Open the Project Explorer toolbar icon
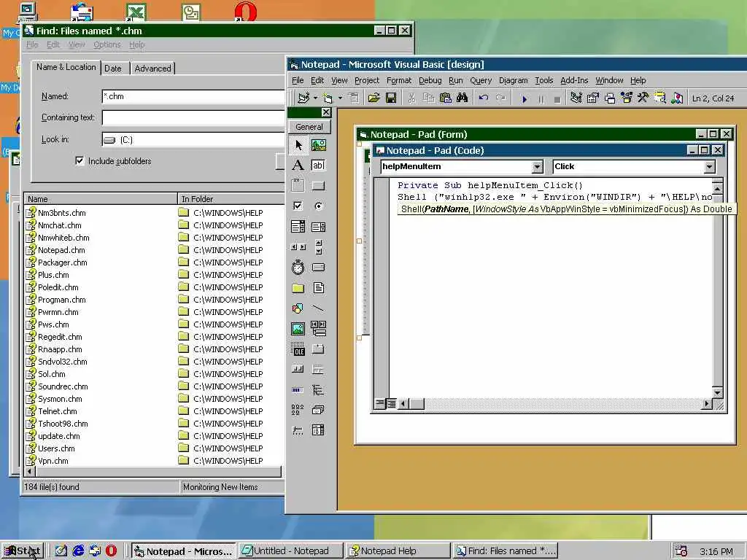This screenshot has width=747, height=560. click(x=576, y=98)
